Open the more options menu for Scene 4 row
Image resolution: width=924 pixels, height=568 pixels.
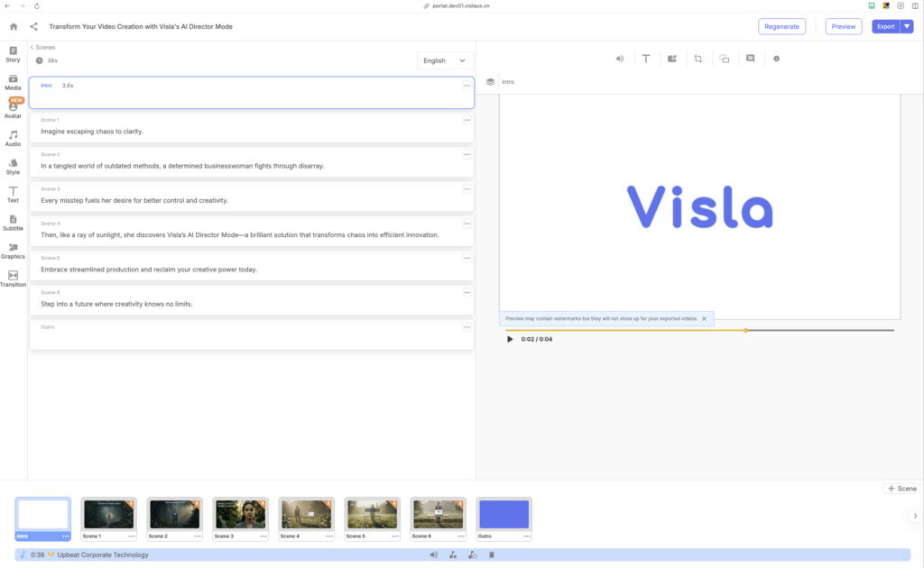(467, 224)
